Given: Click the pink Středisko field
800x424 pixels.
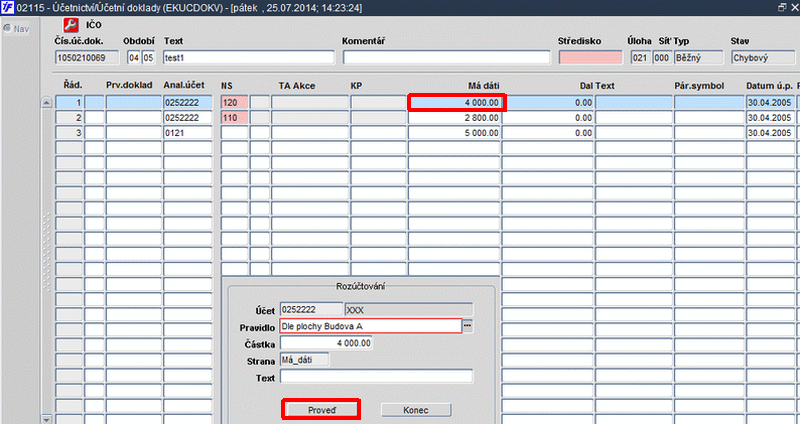Looking at the screenshot, I should click(590, 58).
